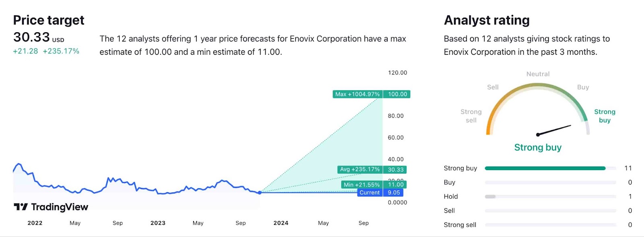Screen dimensions: 644x237
Task: Click the TradingView logo icon
Action: coord(21,207)
